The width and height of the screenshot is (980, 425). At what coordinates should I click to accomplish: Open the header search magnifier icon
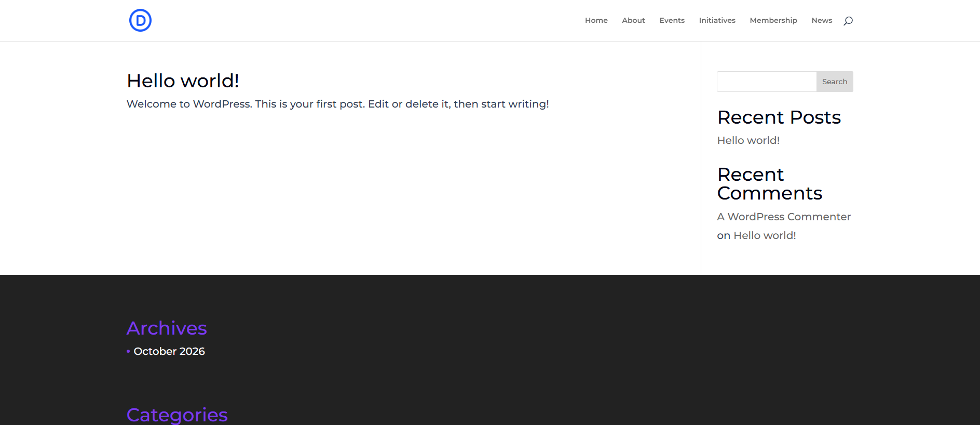click(848, 21)
